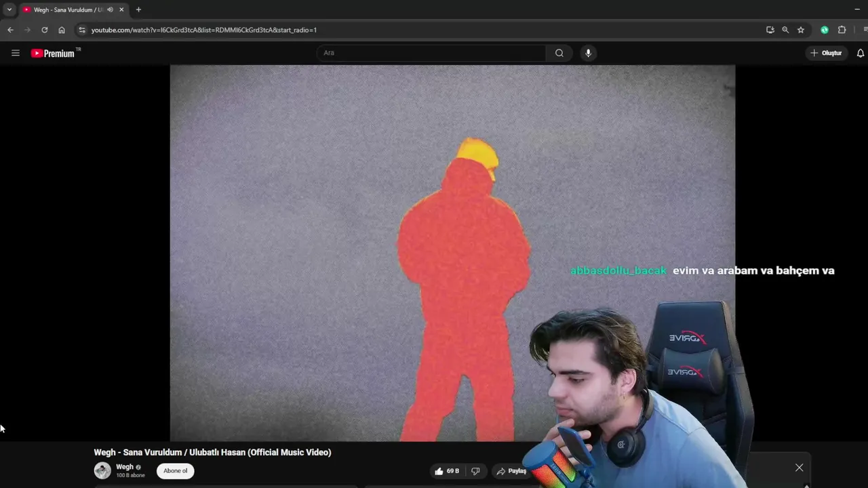
Task: Click the Oluştur create button
Action: 826,53
